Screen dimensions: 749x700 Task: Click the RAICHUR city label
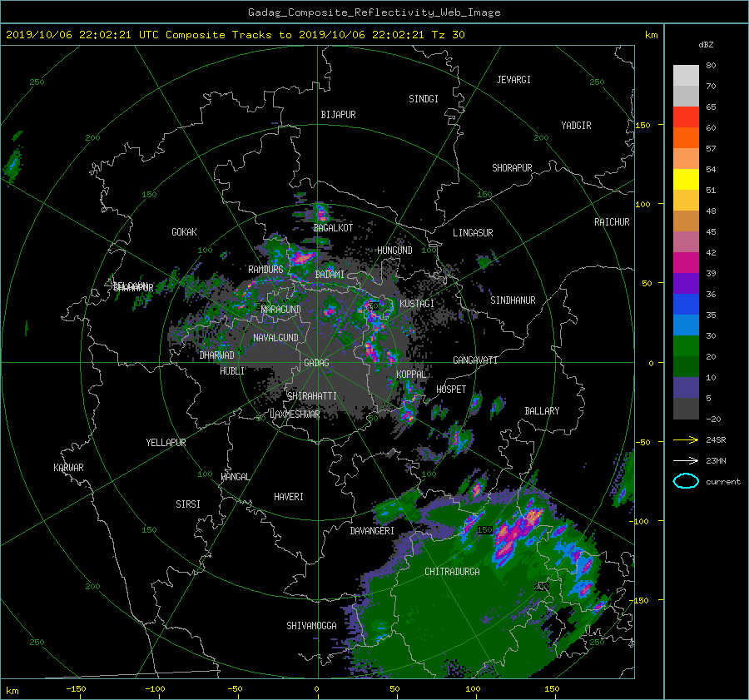(612, 222)
